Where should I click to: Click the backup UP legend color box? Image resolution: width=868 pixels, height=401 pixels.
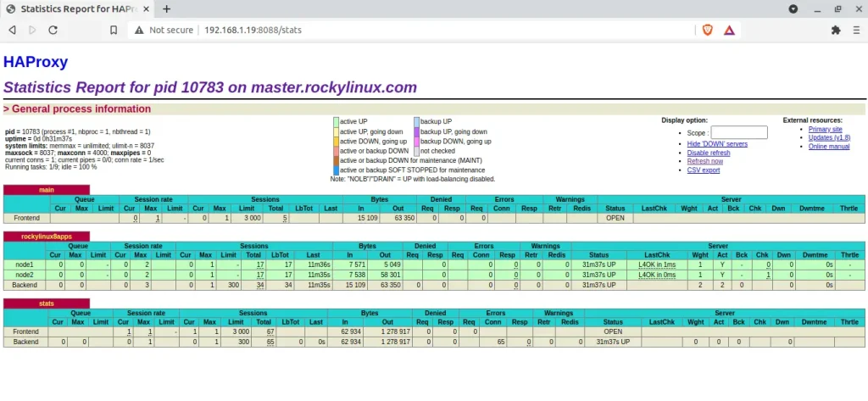tap(416, 121)
